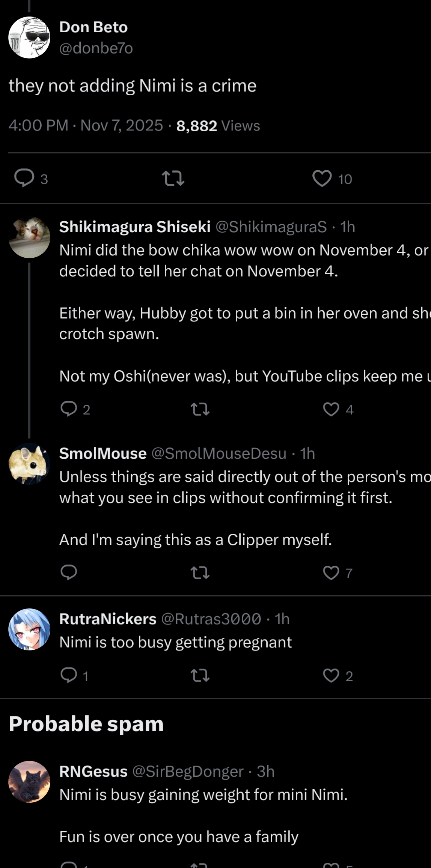Viewport: 431px width, 868px height.
Task: Open RutraNickers' anime avatar
Action: 29,629
